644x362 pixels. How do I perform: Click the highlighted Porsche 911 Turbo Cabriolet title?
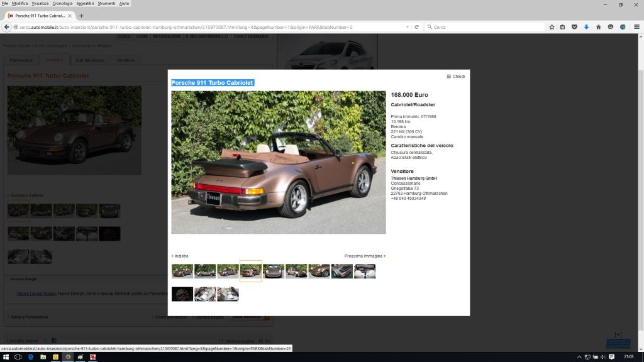pyautogui.click(x=213, y=83)
